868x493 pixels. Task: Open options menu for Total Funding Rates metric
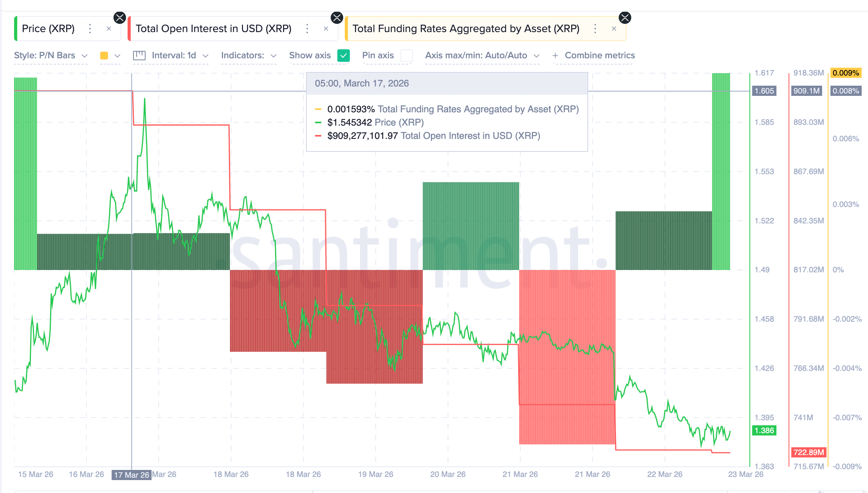click(x=595, y=28)
